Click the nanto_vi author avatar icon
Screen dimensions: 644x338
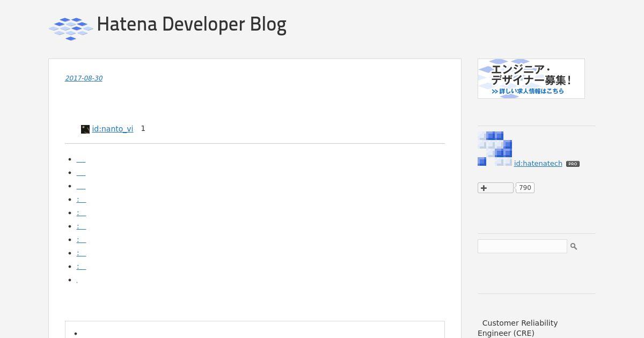[x=85, y=129]
